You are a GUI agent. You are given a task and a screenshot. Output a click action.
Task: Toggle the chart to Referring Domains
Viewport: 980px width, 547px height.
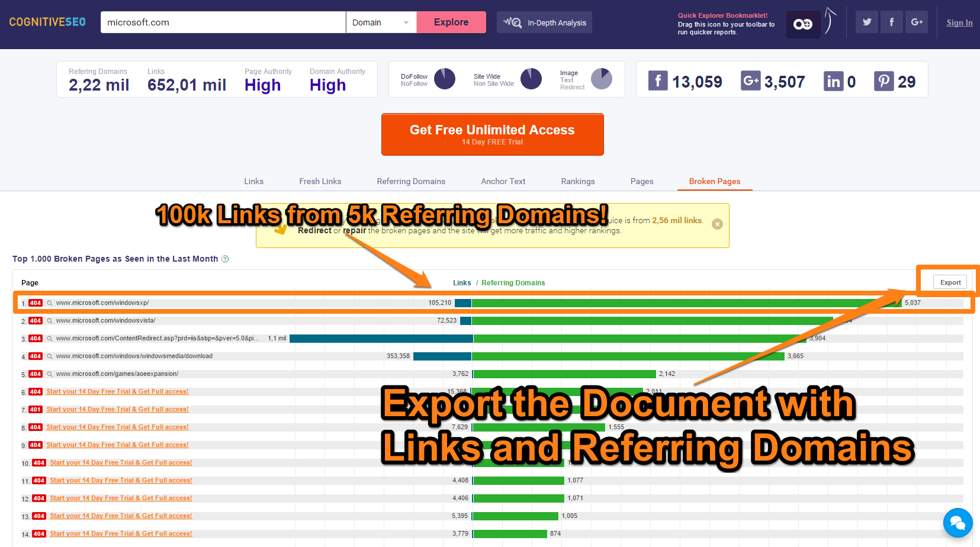(x=513, y=282)
